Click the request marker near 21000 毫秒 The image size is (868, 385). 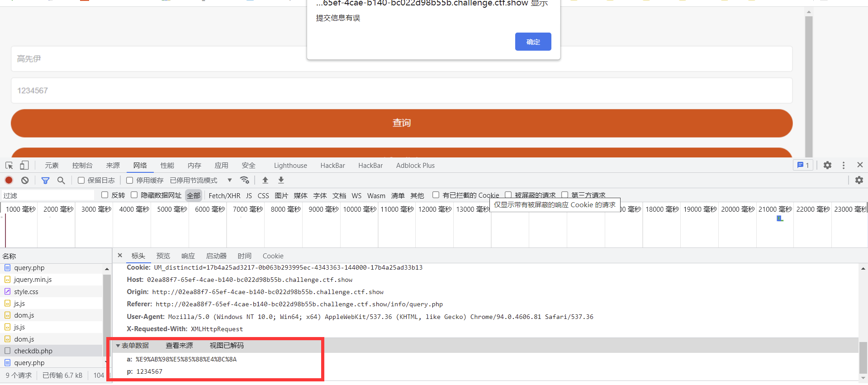(780, 219)
